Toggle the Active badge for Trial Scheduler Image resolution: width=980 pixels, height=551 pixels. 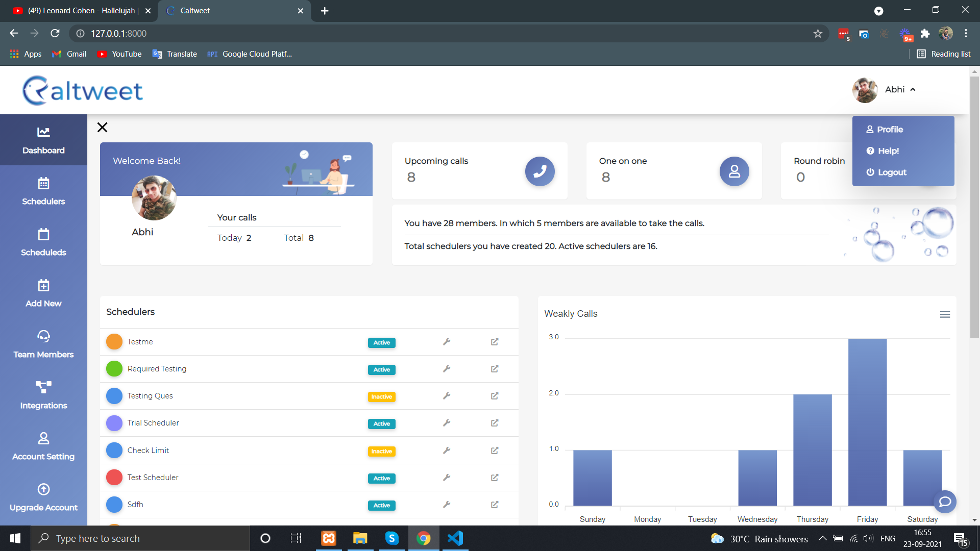pyautogui.click(x=382, y=423)
